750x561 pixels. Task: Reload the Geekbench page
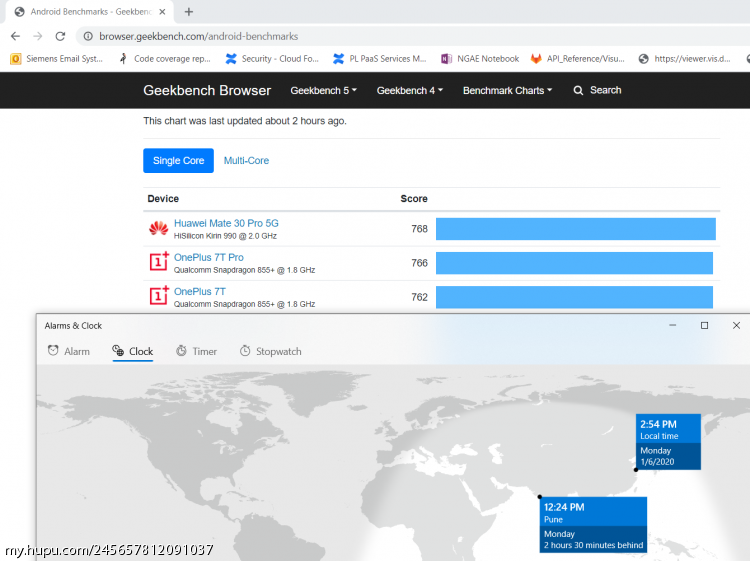pos(60,36)
